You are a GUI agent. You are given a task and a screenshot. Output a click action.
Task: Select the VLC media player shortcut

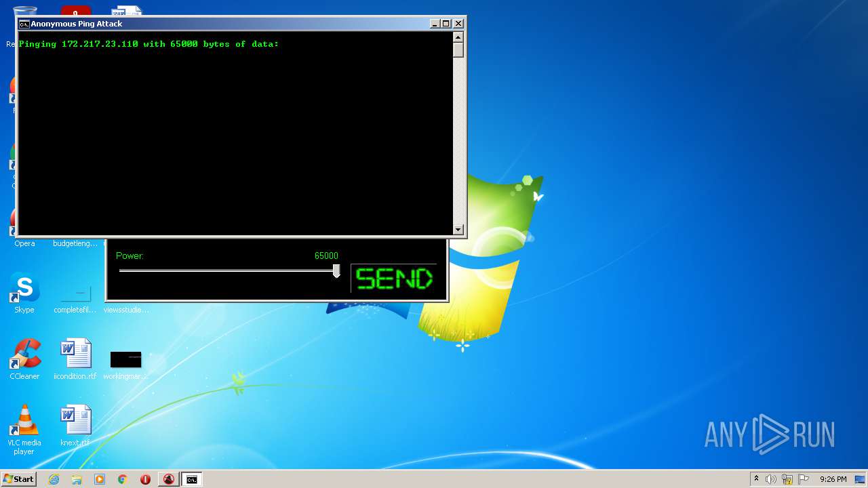coord(24,430)
